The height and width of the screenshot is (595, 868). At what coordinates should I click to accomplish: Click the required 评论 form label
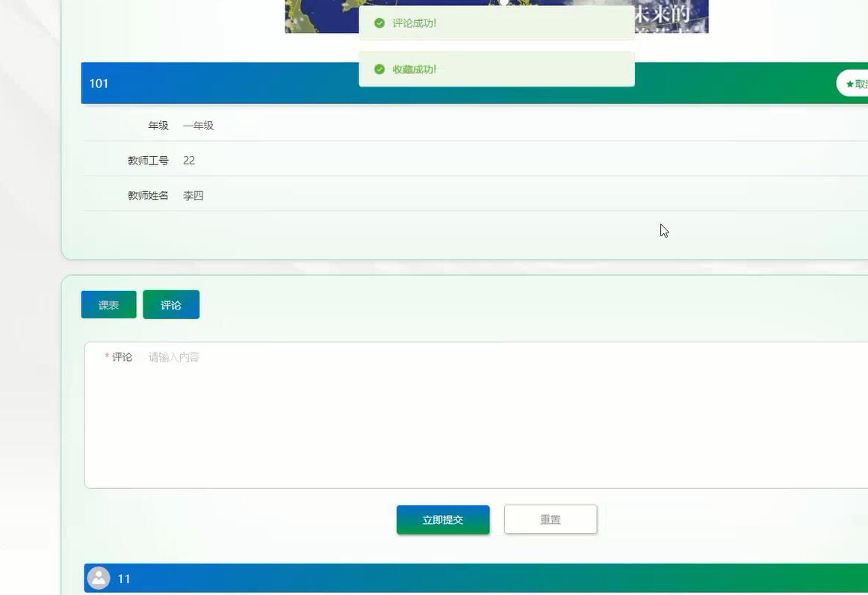119,357
